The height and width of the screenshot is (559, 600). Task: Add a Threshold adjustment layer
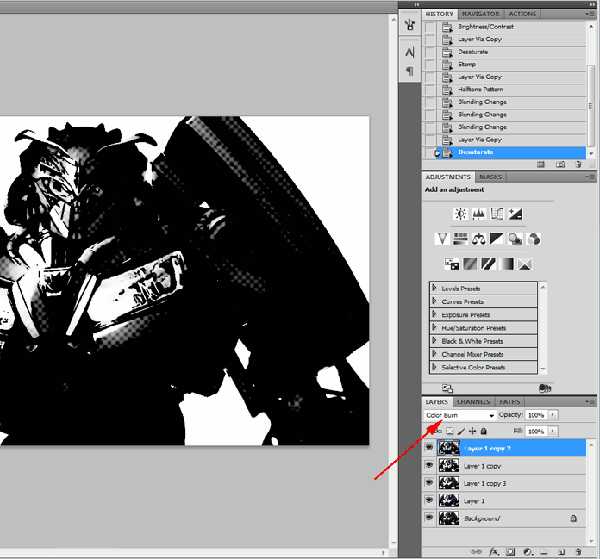click(x=488, y=264)
